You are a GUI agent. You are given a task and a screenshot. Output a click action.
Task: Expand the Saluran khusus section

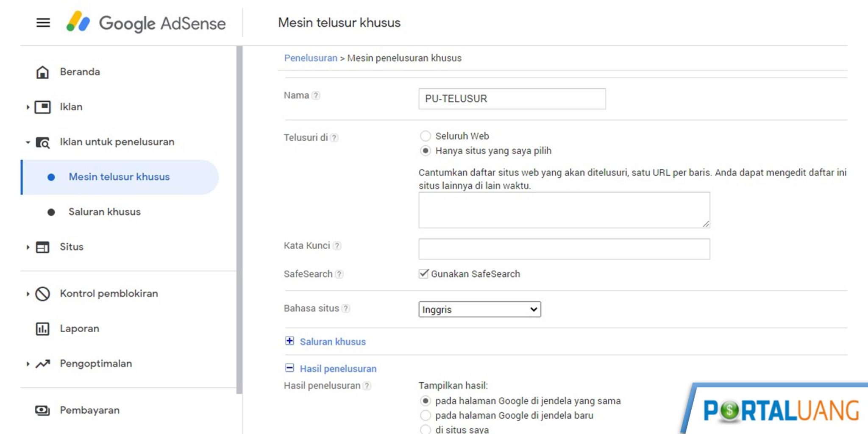click(x=289, y=341)
